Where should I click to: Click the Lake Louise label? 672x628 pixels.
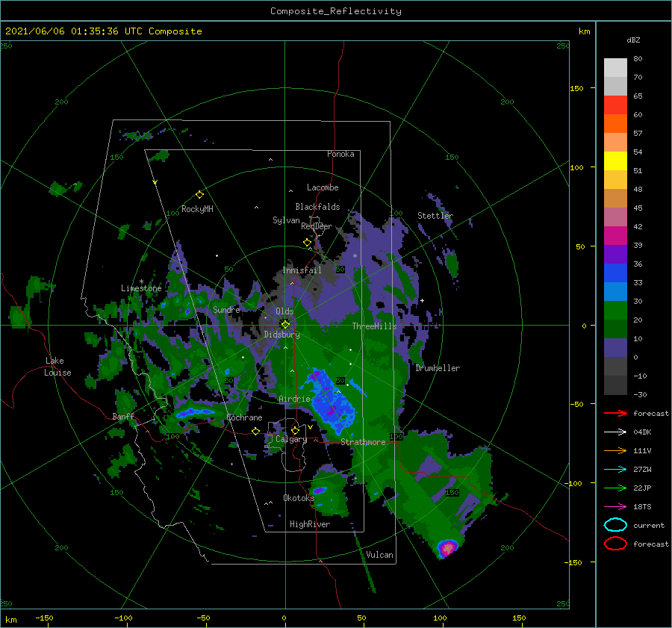click(x=57, y=367)
